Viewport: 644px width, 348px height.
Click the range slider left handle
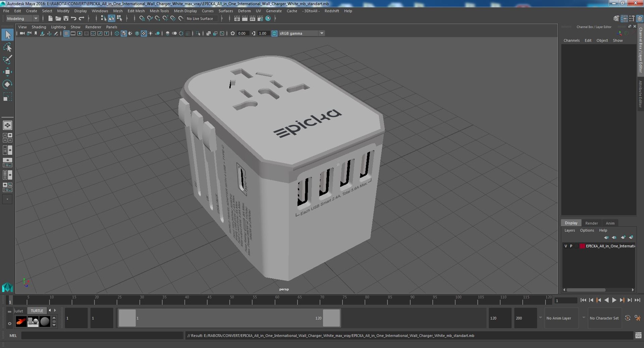pyautogui.click(x=127, y=318)
